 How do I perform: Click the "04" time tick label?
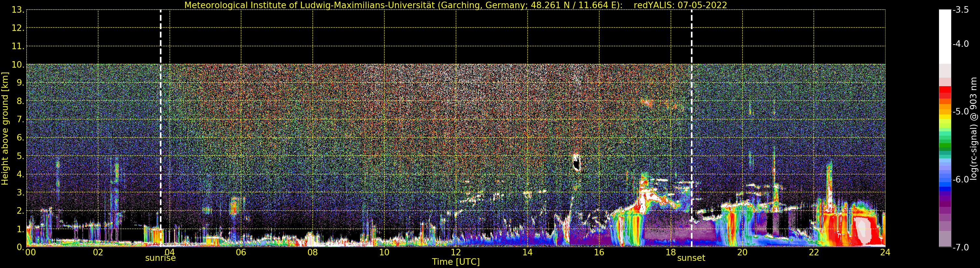(170, 252)
